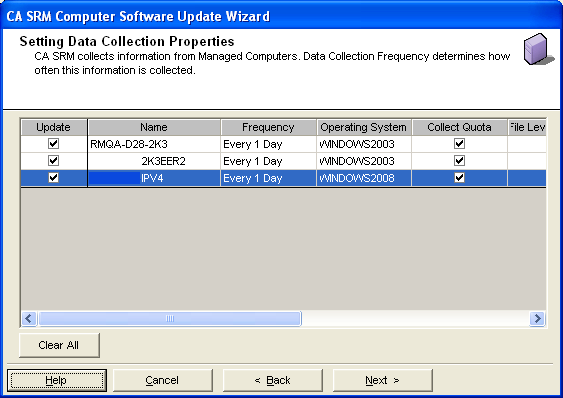Image resolution: width=563 pixels, height=398 pixels.
Task: Uncheck Update for RMQA-D28-2K3 row
Action: point(53,144)
